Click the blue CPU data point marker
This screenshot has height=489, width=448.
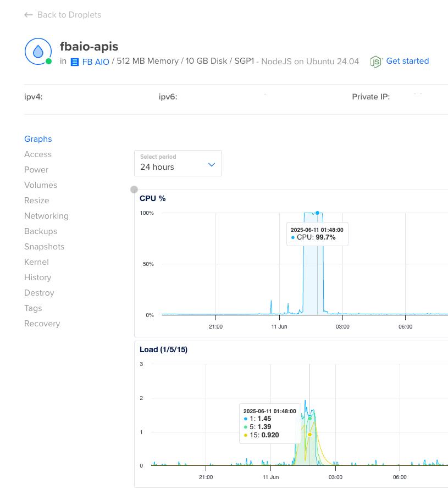(317, 213)
